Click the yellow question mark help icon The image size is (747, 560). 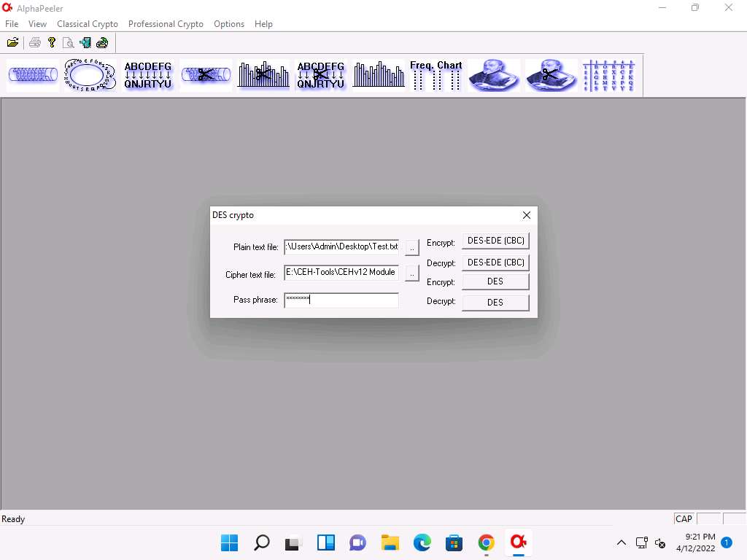[52, 42]
